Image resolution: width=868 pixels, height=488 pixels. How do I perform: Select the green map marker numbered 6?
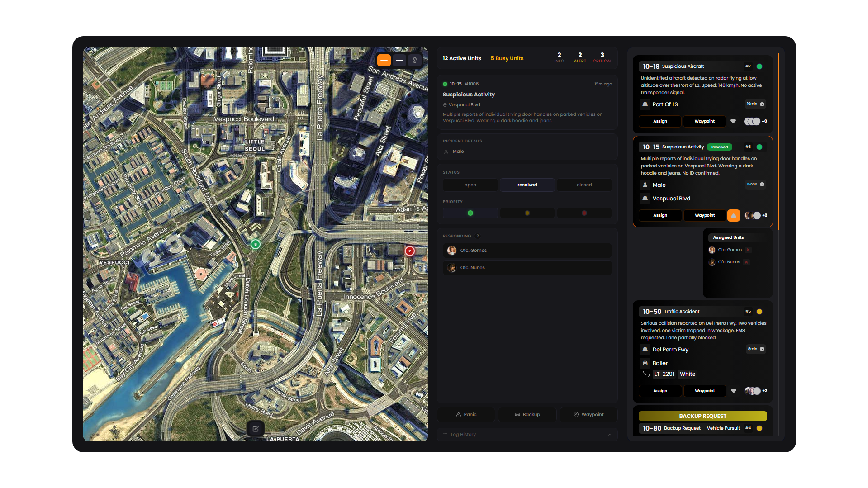[256, 244]
